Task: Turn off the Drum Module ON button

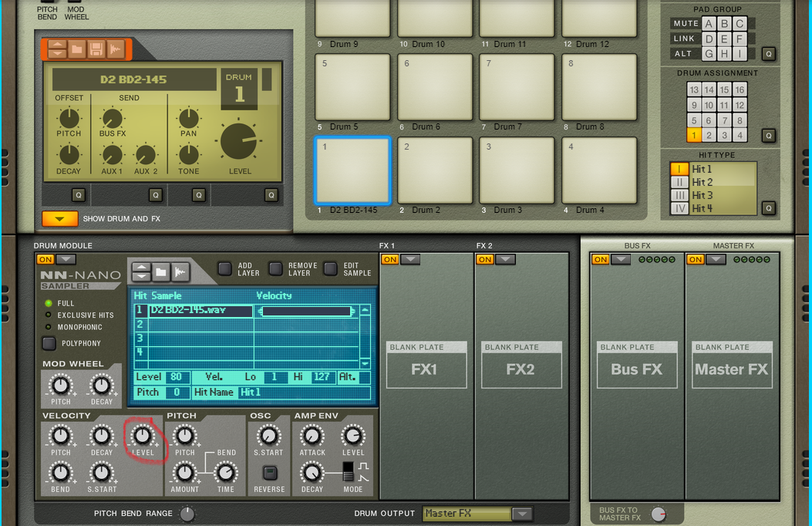Action: tap(45, 259)
